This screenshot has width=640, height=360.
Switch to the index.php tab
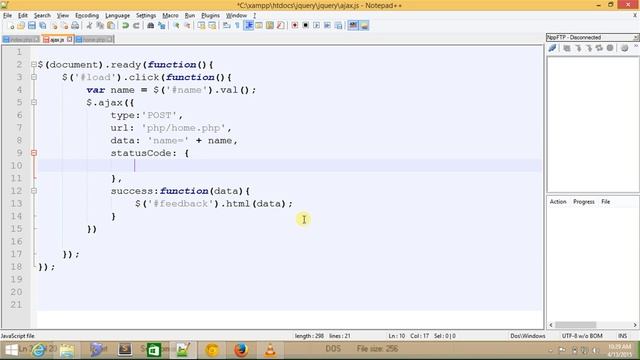20,40
